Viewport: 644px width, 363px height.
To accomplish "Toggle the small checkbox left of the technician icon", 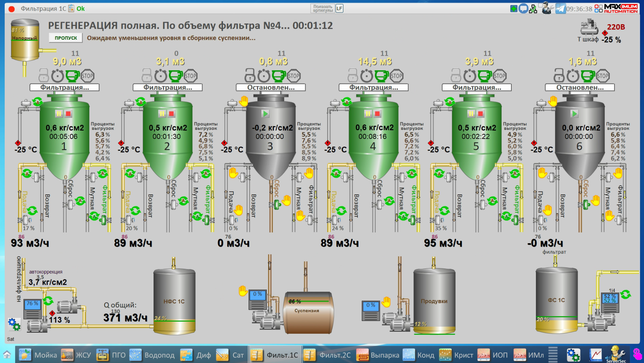I will pos(540,5).
